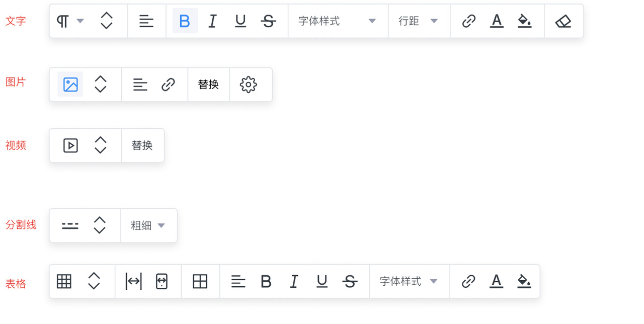Click move arrows in 视频 toolbar
Image resolution: width=644 pixels, height=324 pixels.
(101, 145)
